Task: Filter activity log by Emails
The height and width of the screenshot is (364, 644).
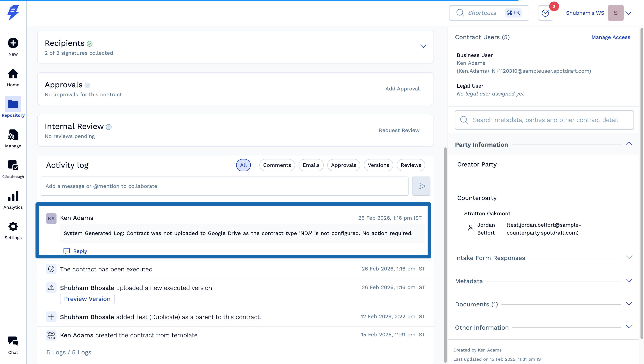Action: tap(311, 165)
